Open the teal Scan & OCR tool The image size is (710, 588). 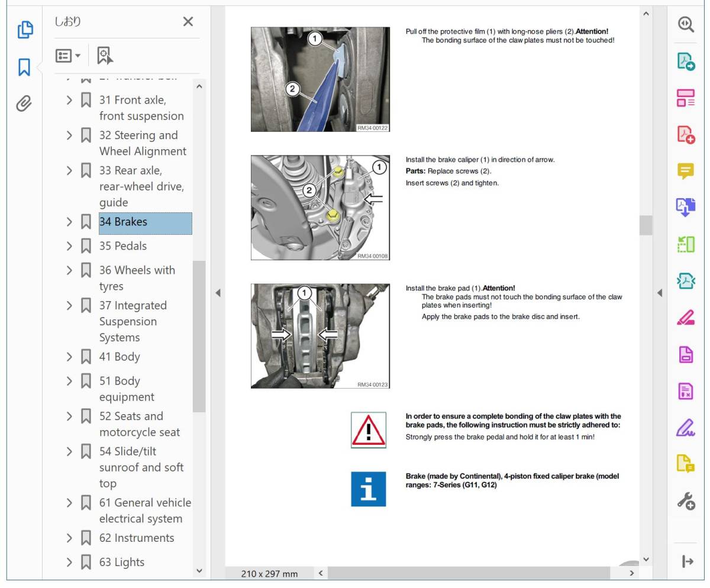(686, 280)
